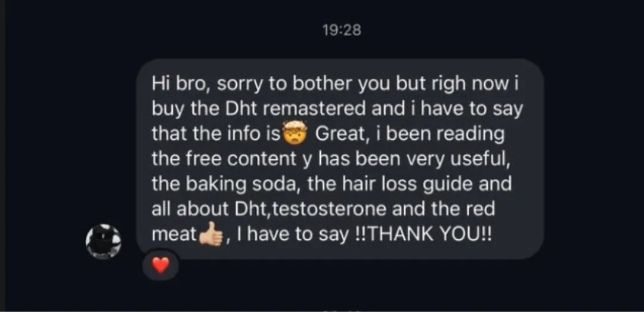This screenshot has width=644, height=312.
Task: Select the 19:28 timestamp above the chat
Action: (342, 30)
